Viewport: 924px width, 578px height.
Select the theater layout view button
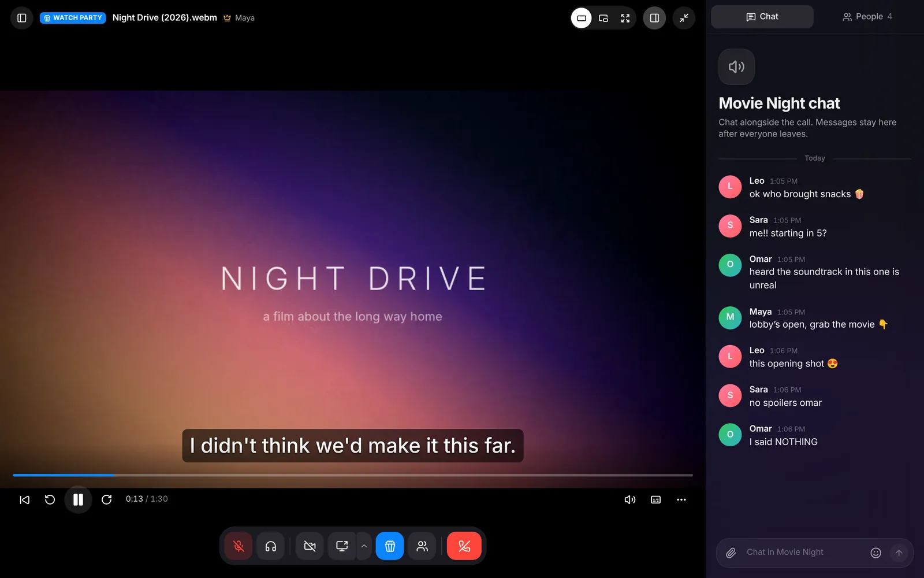point(582,18)
